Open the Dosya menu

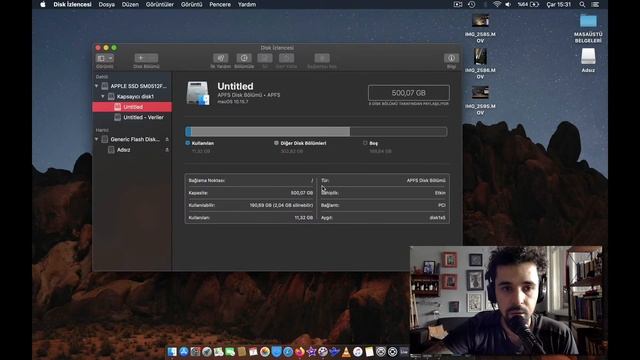point(107,4)
